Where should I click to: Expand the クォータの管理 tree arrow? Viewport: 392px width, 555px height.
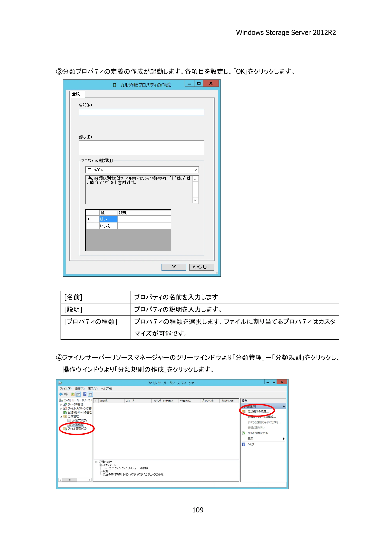(x=61, y=405)
